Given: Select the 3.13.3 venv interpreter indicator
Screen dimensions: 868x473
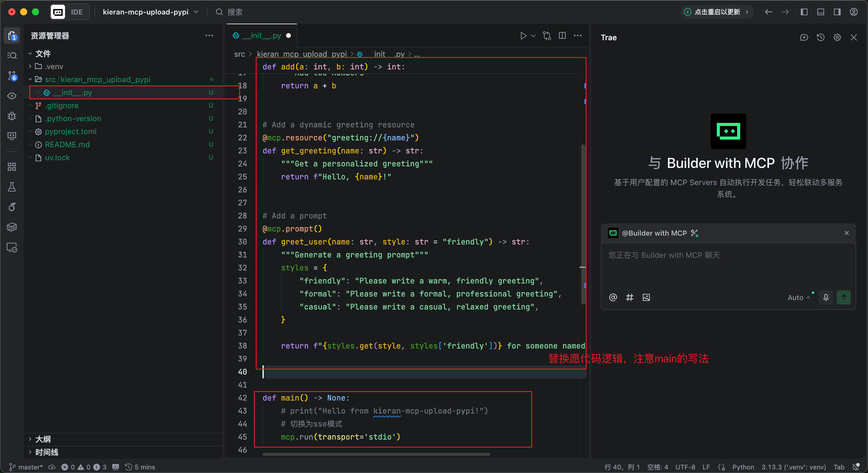Looking at the screenshot, I should pyautogui.click(x=793, y=467).
